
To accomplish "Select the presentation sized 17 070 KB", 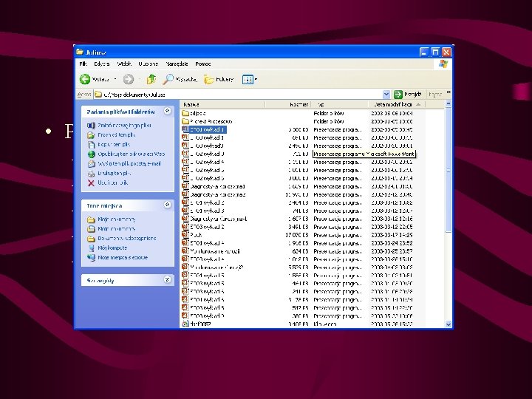I will click(192, 235).
